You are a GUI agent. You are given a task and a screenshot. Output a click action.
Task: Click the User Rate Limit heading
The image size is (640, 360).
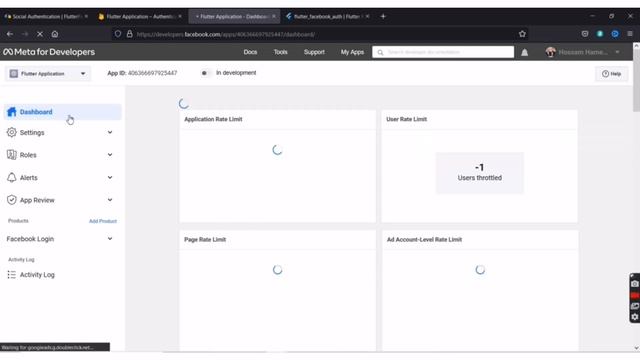pos(406,119)
